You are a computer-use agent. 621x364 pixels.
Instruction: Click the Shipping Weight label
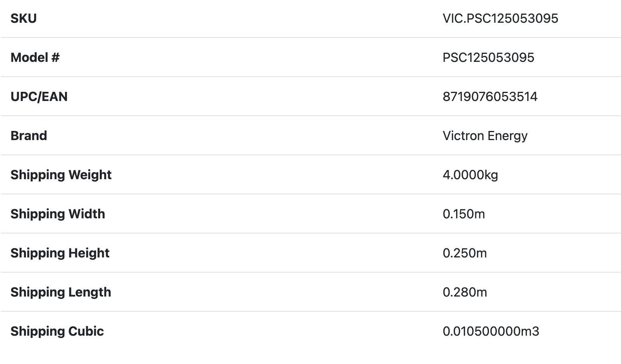(x=61, y=175)
